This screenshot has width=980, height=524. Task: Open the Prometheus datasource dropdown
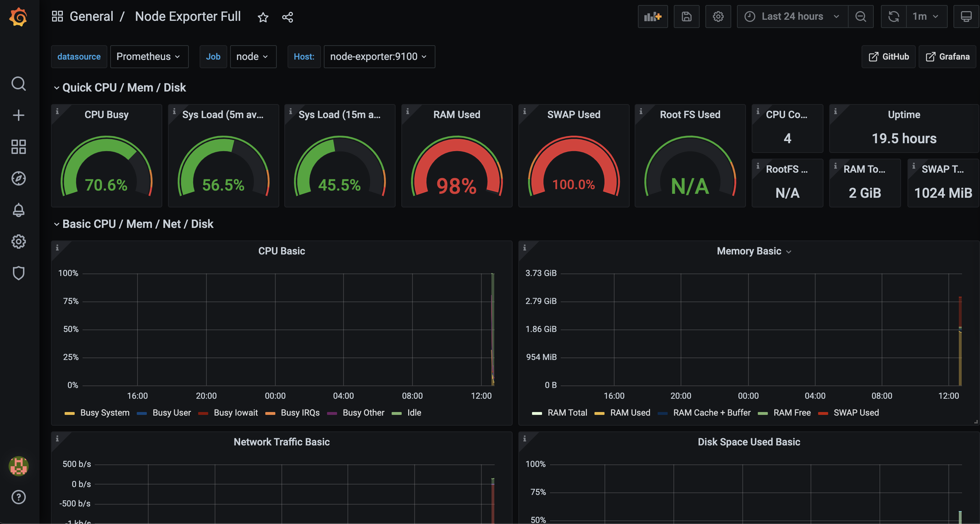149,57
